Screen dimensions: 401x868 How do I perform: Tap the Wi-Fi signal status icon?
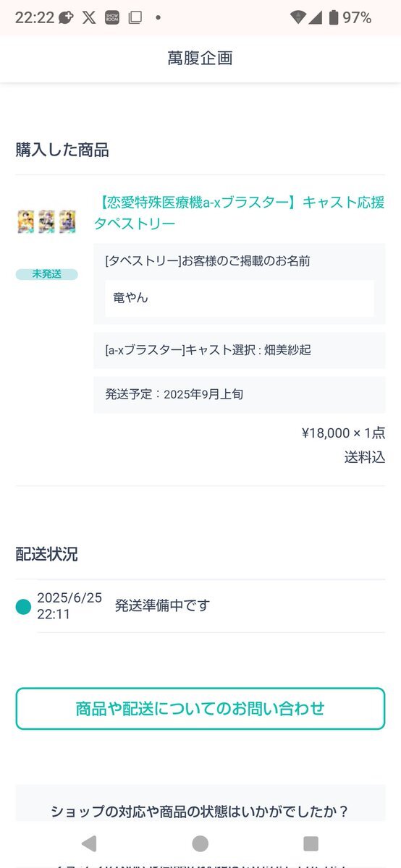[297, 17]
